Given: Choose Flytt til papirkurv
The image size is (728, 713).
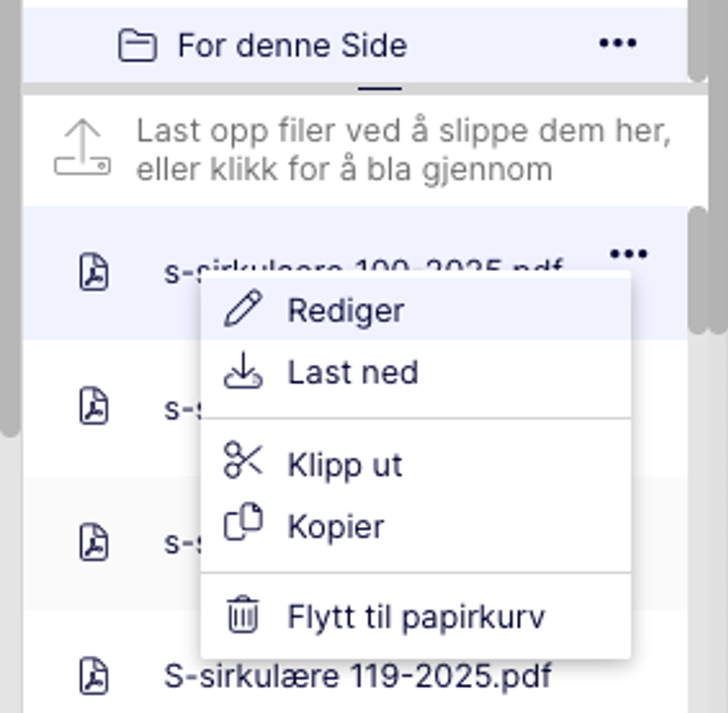Looking at the screenshot, I should [416, 617].
